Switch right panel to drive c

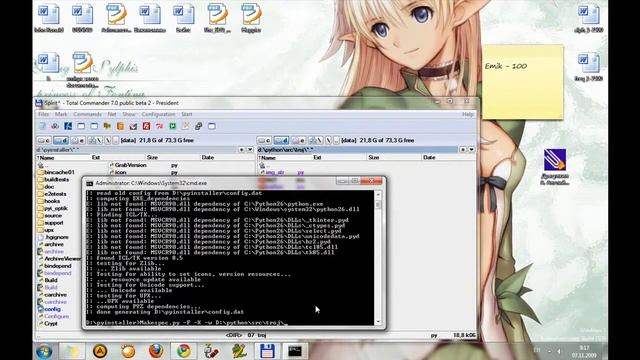[264, 140]
